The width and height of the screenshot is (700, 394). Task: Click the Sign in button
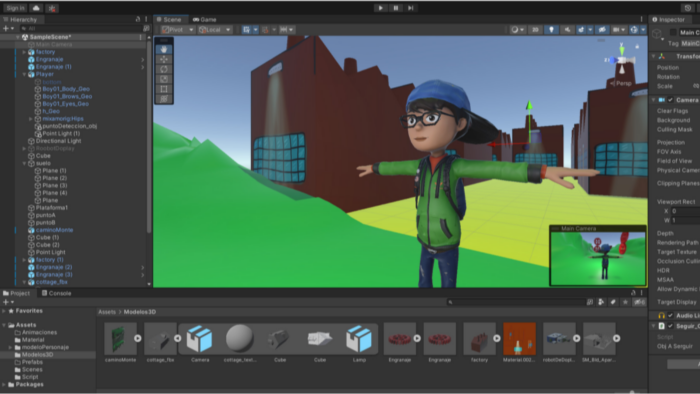pos(15,8)
